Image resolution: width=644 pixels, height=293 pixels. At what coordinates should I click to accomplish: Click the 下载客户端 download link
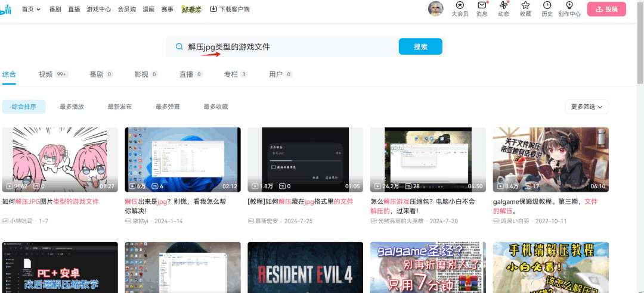tap(230, 10)
